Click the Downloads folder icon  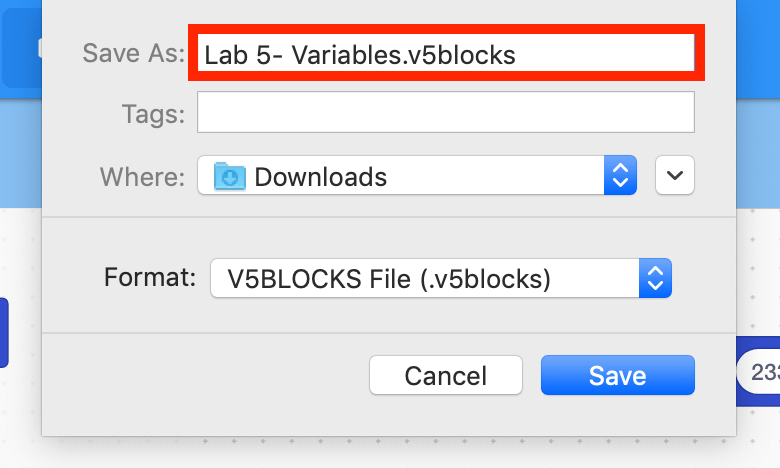click(x=229, y=177)
